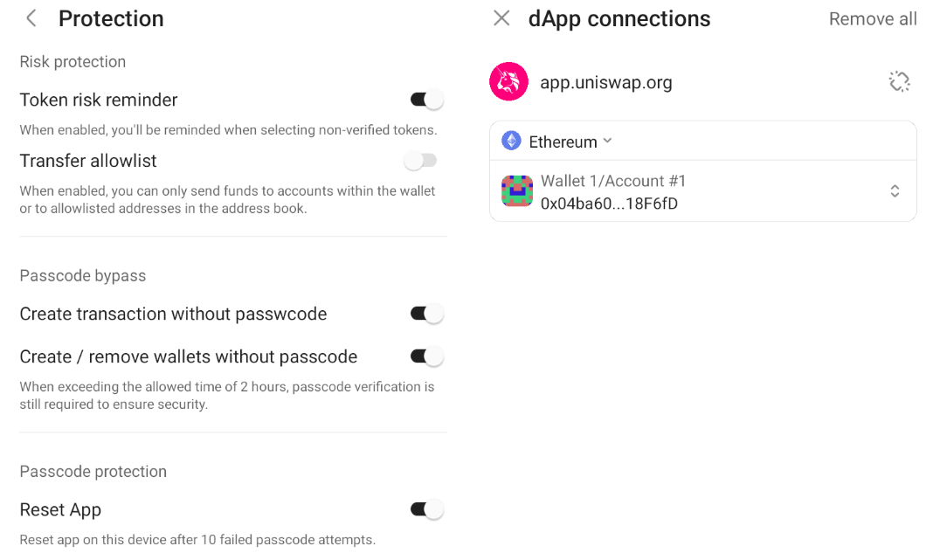Click the Remove all link
The image size is (933, 560).
tap(873, 19)
